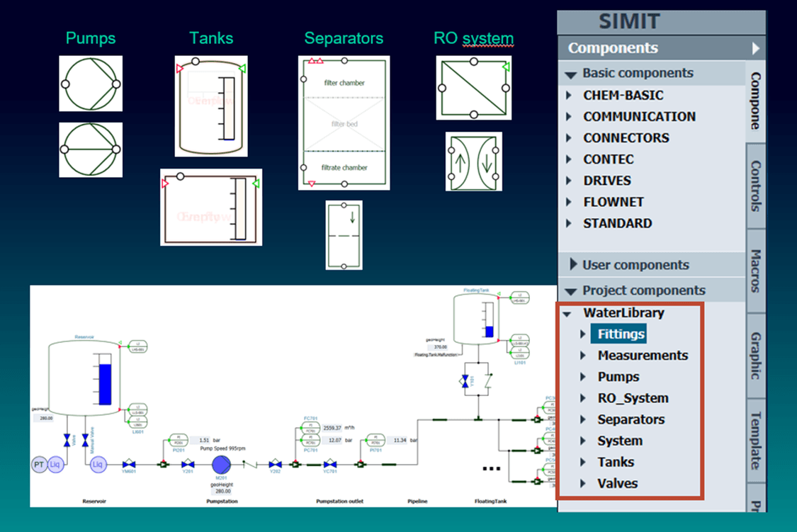Click the curved two-arrow RO module symbol
This screenshot has height=532, width=797.
pyautogui.click(x=473, y=162)
